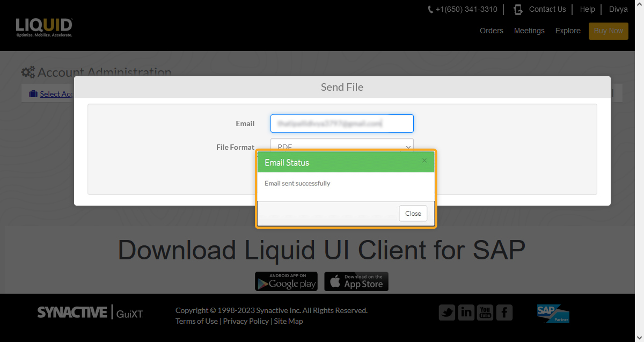This screenshot has width=644, height=342.
Task: Click the "Email sent successfully" message
Action: (297, 183)
